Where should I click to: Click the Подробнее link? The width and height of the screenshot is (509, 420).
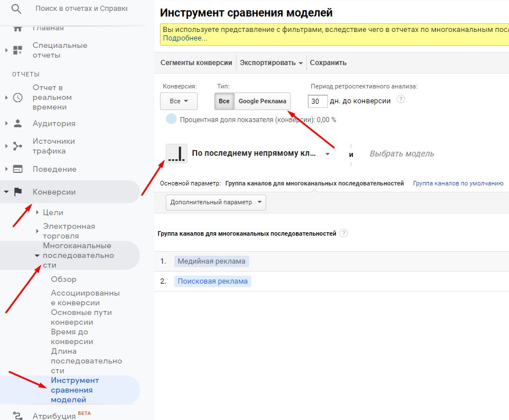[x=185, y=38]
